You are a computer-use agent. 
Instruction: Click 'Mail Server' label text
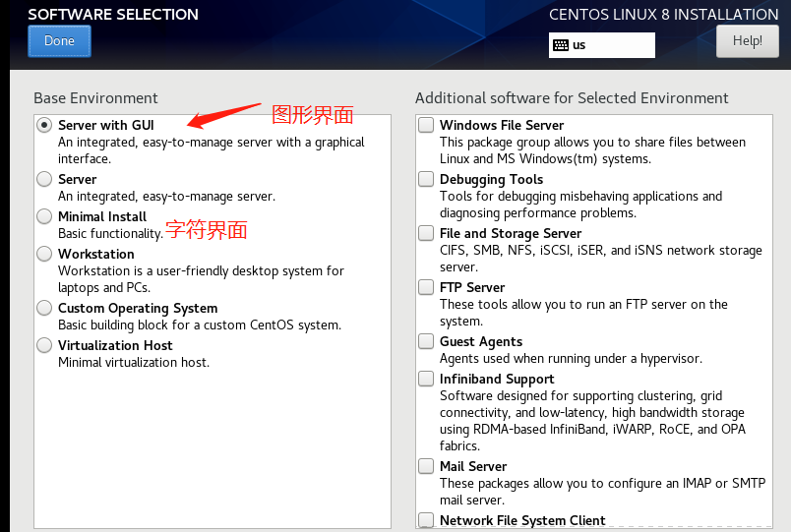tap(473, 466)
